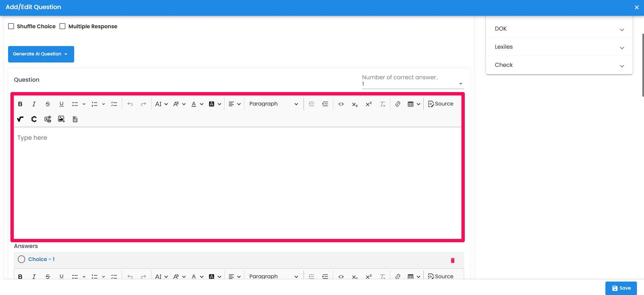This screenshot has width=644, height=295.
Task: Insert a link in the Question editor
Action: [x=398, y=104]
